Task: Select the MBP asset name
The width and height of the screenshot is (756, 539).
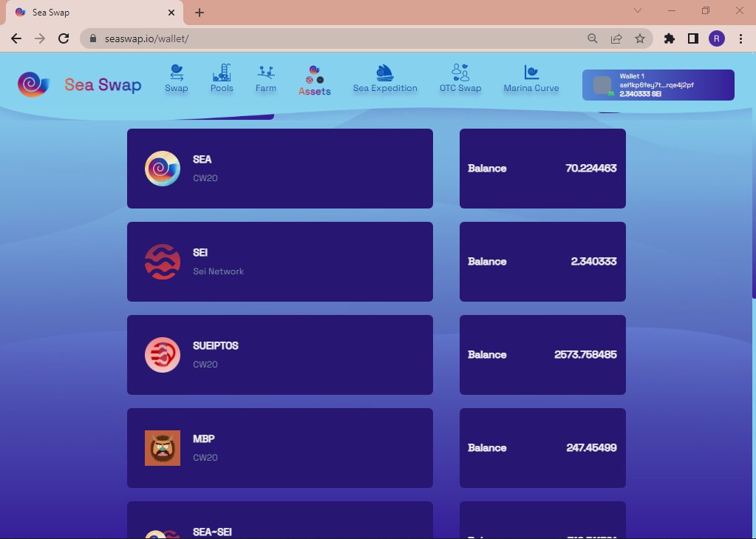Action: click(203, 438)
